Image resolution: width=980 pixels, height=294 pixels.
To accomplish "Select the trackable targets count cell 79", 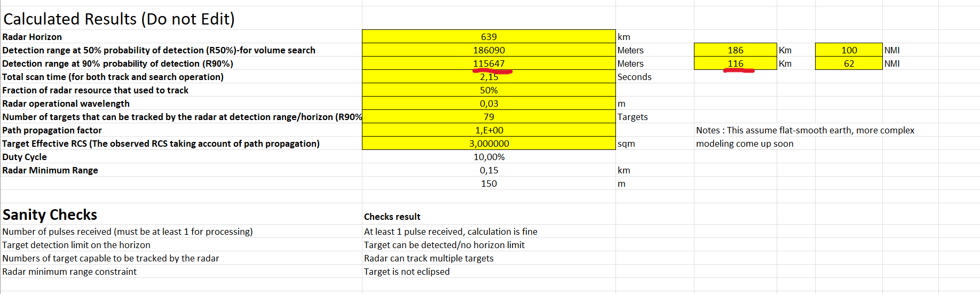I will tap(488, 117).
